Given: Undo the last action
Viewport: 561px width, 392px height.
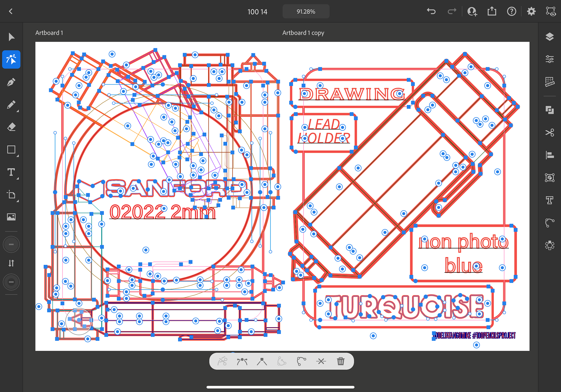Looking at the screenshot, I should (431, 11).
